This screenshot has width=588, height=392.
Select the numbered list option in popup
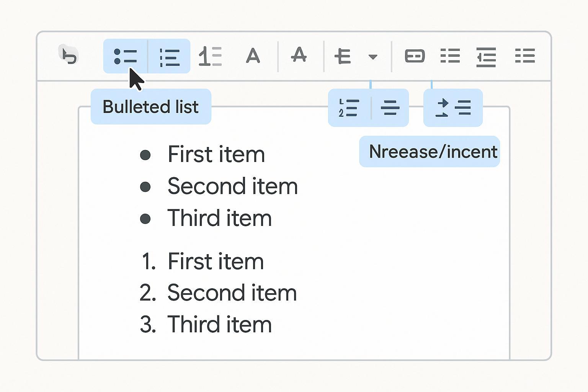point(349,108)
